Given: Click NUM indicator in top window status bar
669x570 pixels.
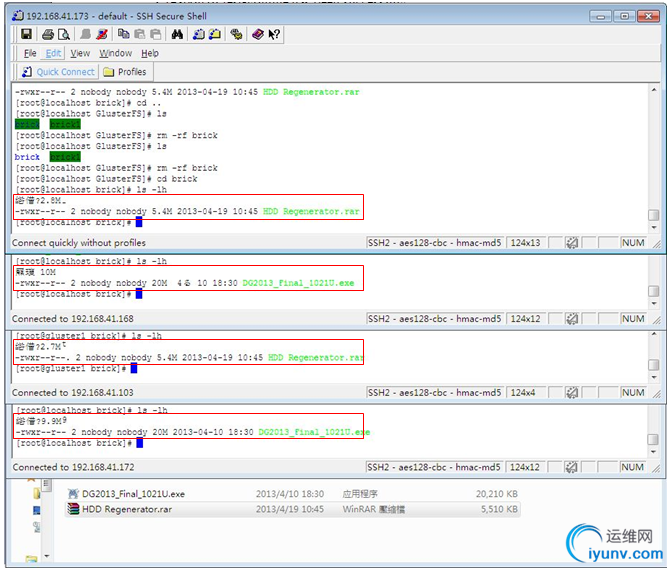Looking at the screenshot, I should (633, 243).
